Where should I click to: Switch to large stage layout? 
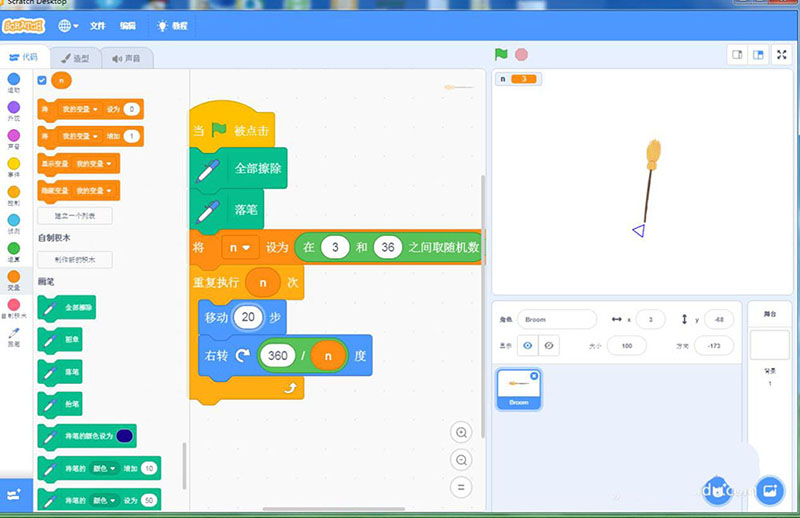point(758,55)
